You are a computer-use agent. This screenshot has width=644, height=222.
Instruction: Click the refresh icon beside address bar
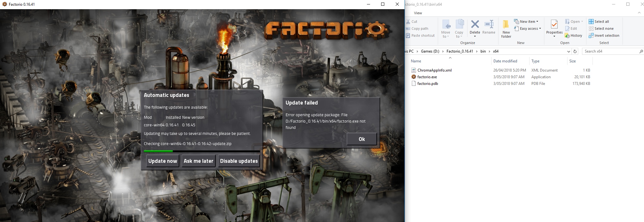575,51
